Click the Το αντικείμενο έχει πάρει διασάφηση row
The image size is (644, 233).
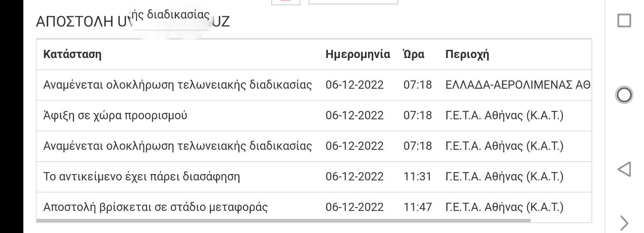coord(314,177)
